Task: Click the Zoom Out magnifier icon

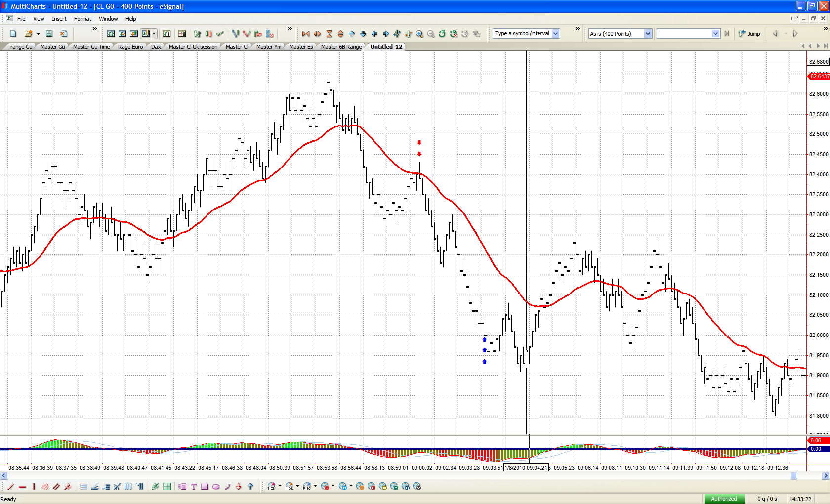Action: pos(431,34)
